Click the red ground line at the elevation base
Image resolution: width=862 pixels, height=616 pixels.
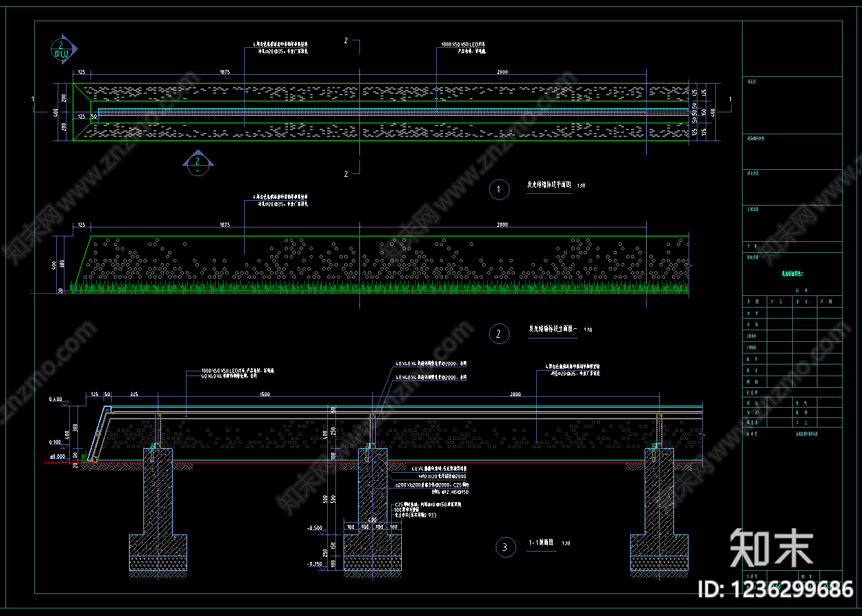(x=360, y=294)
